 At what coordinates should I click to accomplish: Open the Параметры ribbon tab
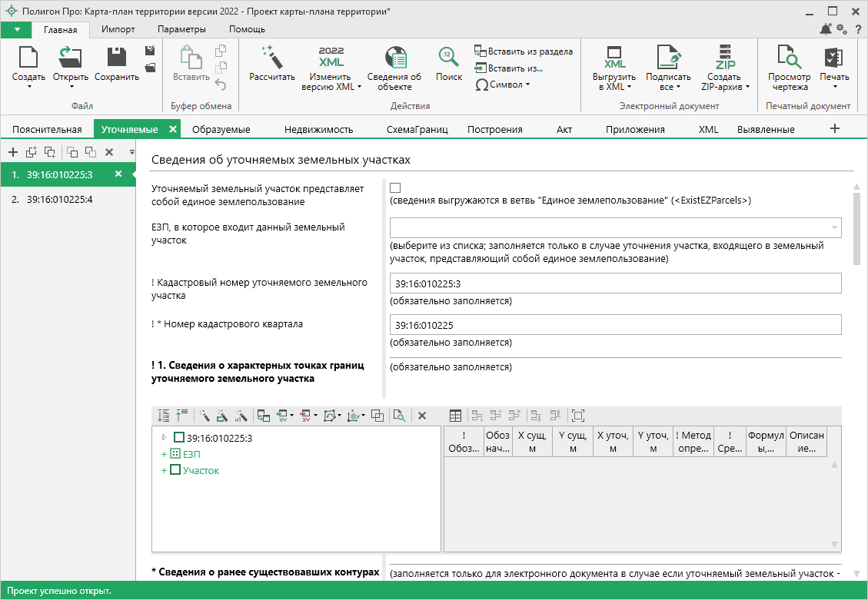pos(181,29)
